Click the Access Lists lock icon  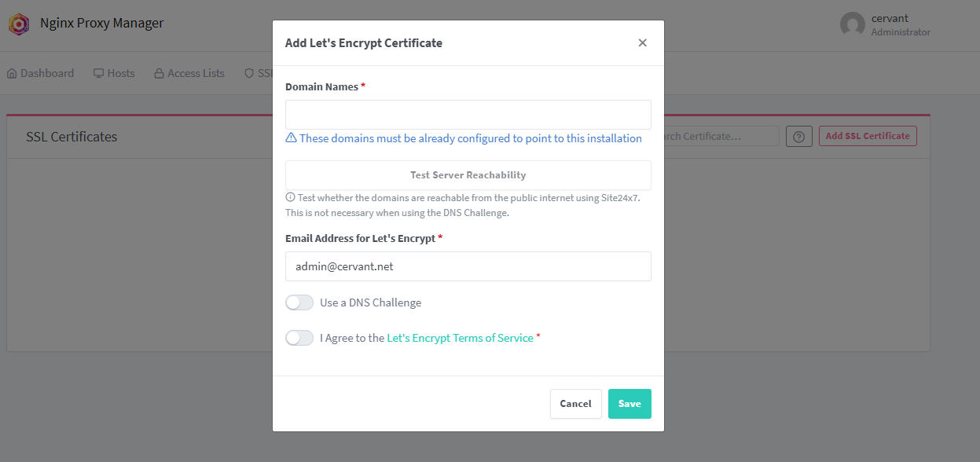[160, 74]
